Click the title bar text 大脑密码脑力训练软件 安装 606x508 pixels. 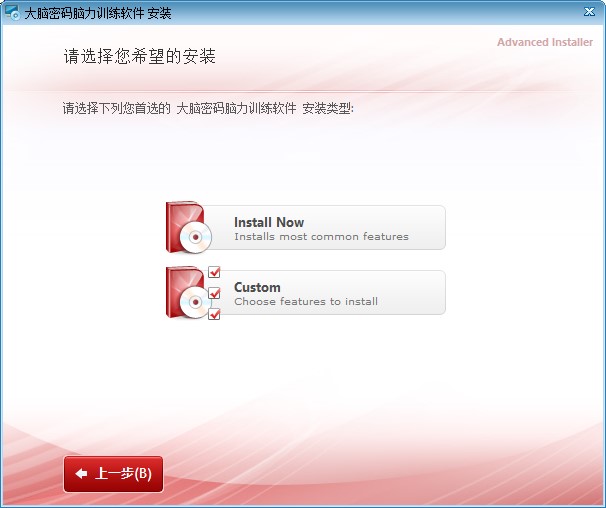[98, 13]
